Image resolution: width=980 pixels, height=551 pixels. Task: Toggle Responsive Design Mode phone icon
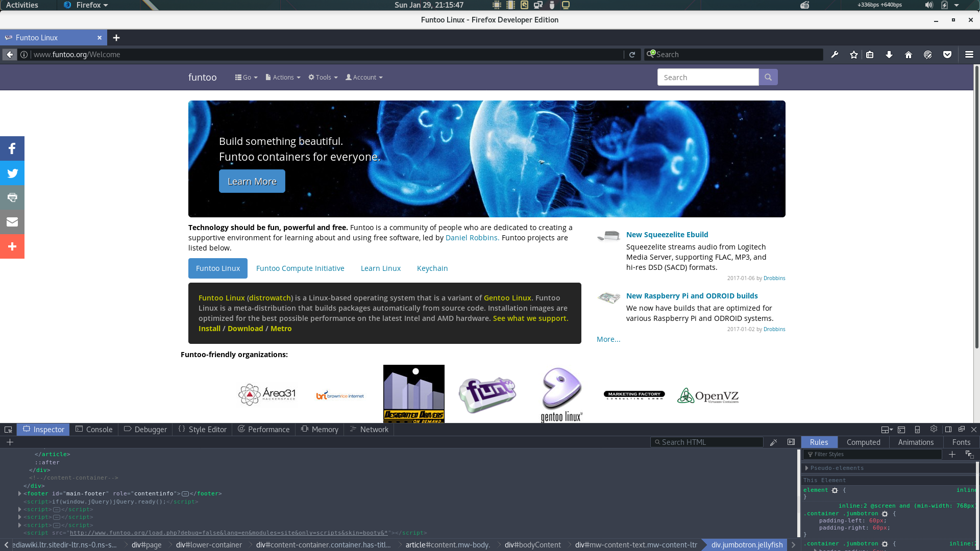(917, 430)
